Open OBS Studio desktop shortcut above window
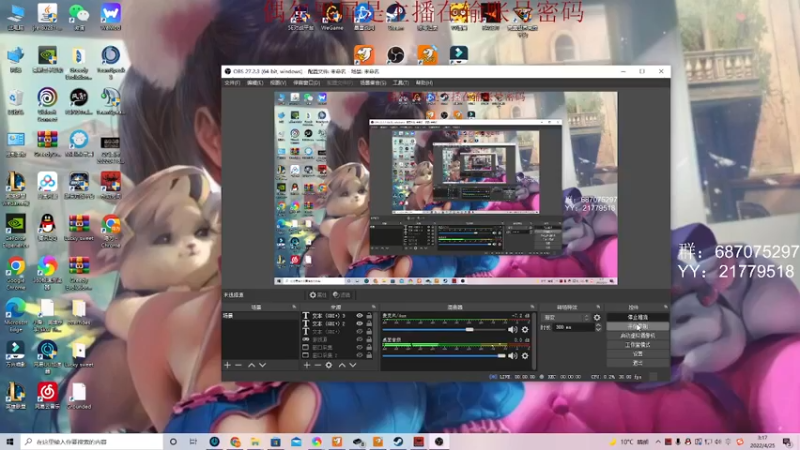This screenshot has height=450, width=800. 395,55
